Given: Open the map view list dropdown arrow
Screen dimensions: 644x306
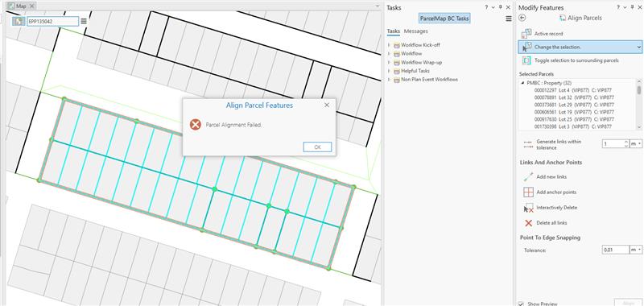Looking at the screenshot, I should click(378, 6).
